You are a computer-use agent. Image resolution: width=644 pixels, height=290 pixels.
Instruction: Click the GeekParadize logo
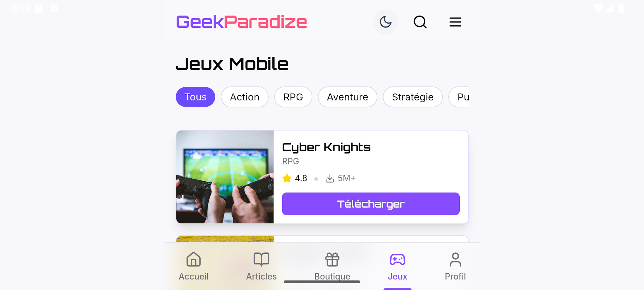coord(242,22)
